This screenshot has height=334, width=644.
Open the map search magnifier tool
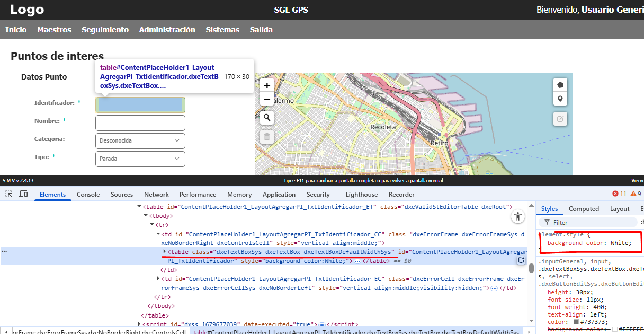click(x=267, y=118)
